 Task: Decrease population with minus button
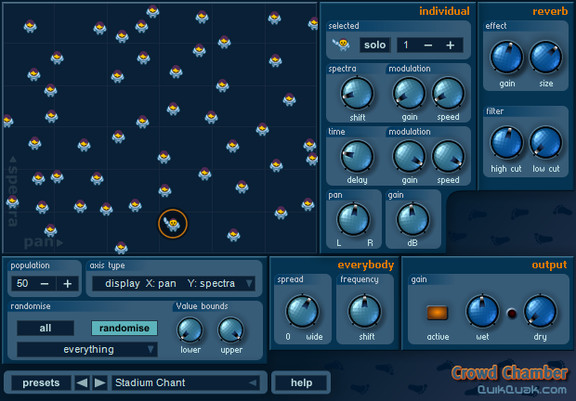tap(45, 284)
